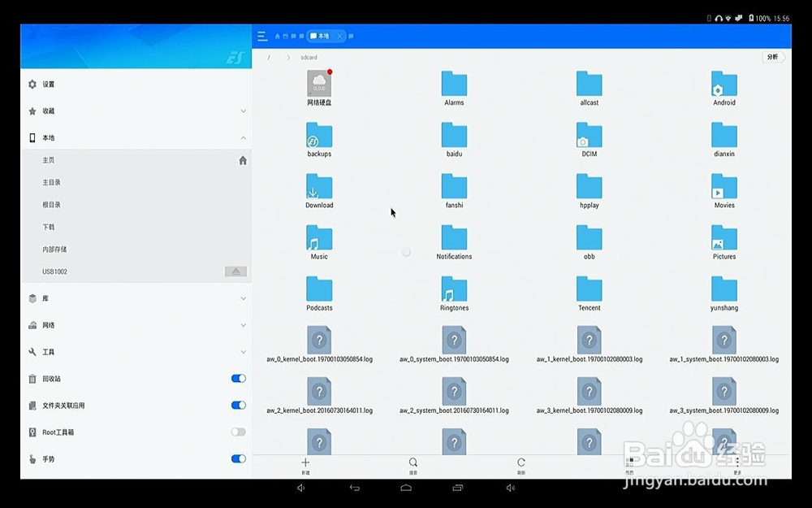Open the baidu folder

tap(454, 140)
